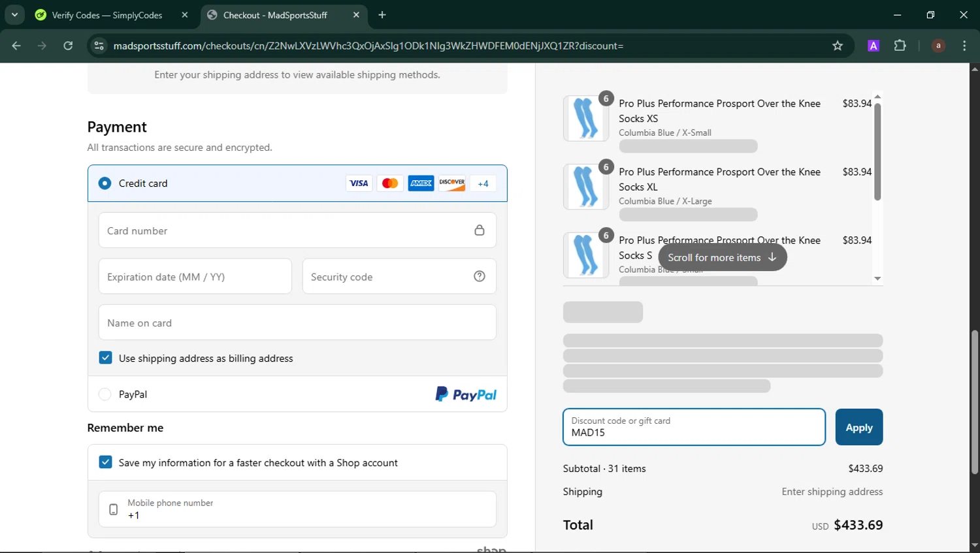Close the Verify Codes — SimplyCodes tab
Image resolution: width=980 pixels, height=553 pixels.
click(185, 15)
